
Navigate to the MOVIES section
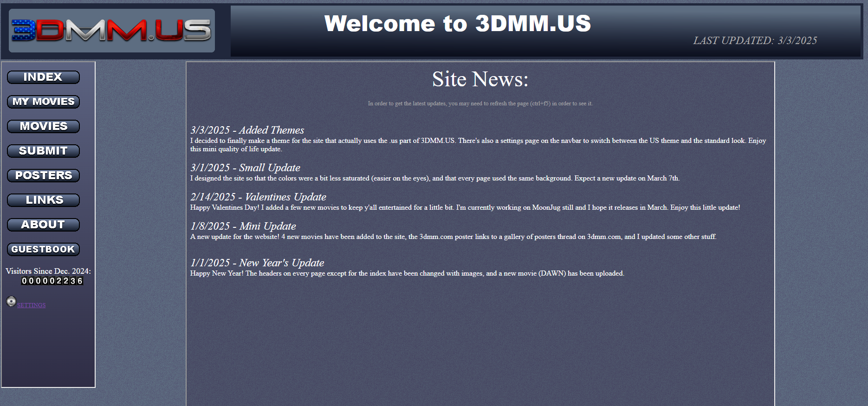pos(43,126)
